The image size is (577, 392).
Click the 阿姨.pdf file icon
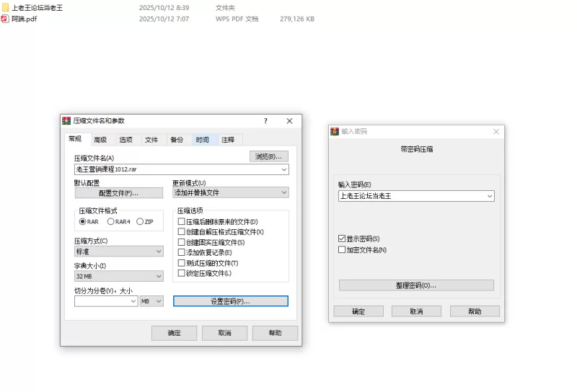(x=6, y=19)
